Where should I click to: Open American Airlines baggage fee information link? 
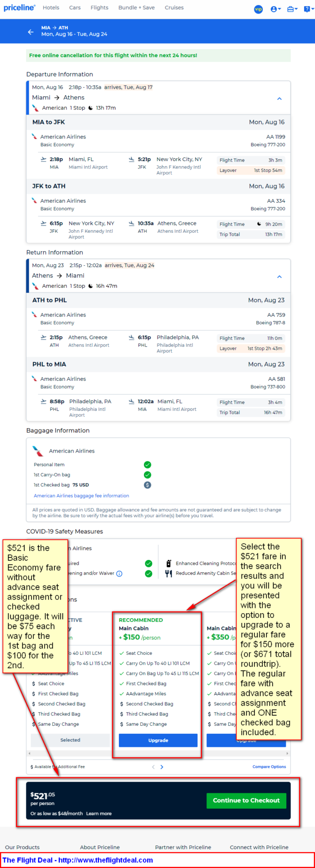pyautogui.click(x=81, y=495)
